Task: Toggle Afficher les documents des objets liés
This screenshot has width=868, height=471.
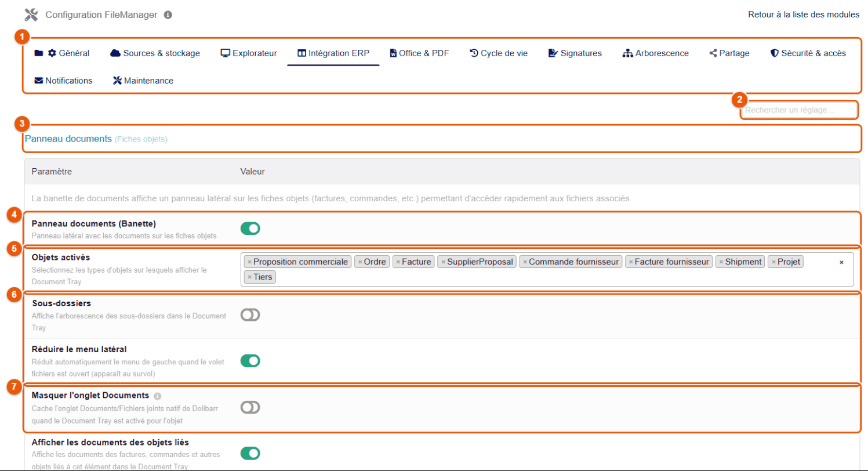Action: (250, 453)
